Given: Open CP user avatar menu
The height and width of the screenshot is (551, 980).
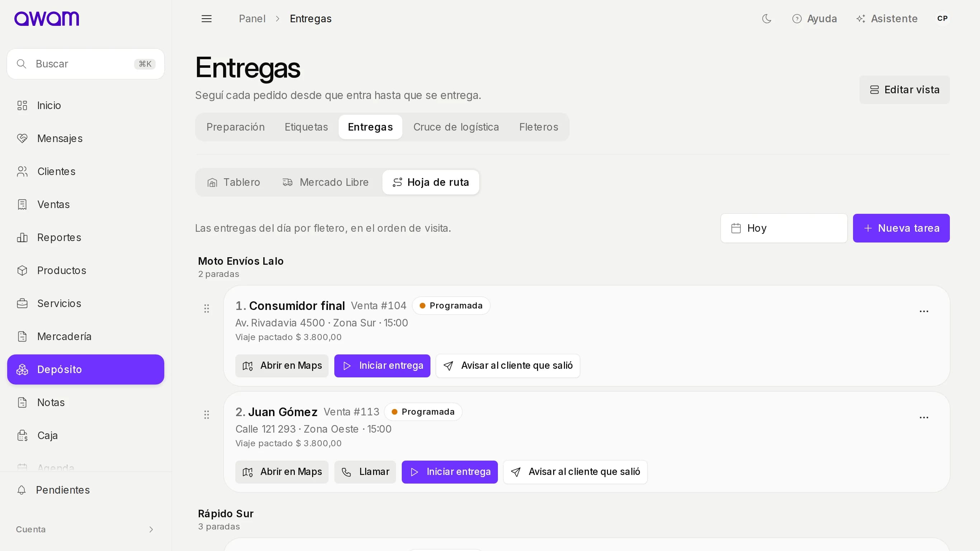Looking at the screenshot, I should [x=942, y=19].
